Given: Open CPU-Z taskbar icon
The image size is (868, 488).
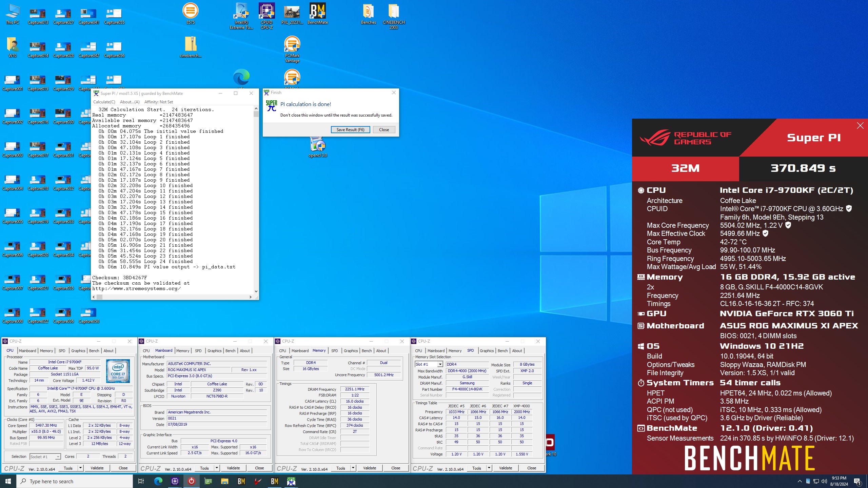Looking at the screenshot, I should coord(175,481).
